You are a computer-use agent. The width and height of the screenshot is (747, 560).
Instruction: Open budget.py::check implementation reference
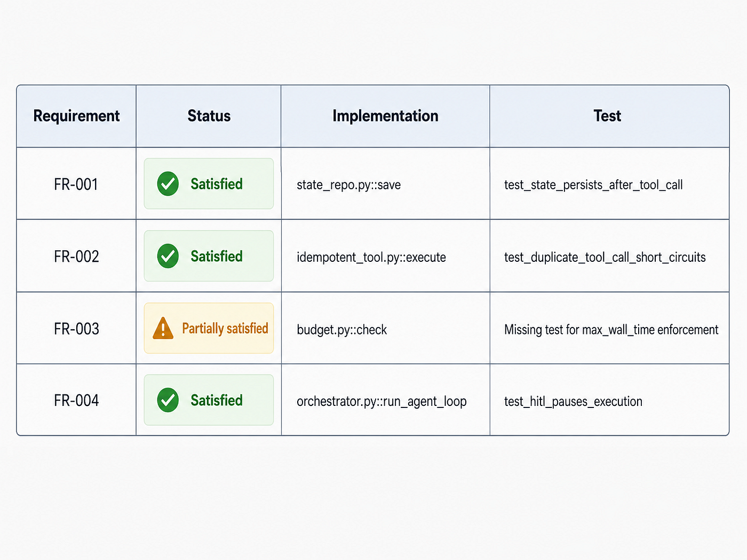pos(342,330)
